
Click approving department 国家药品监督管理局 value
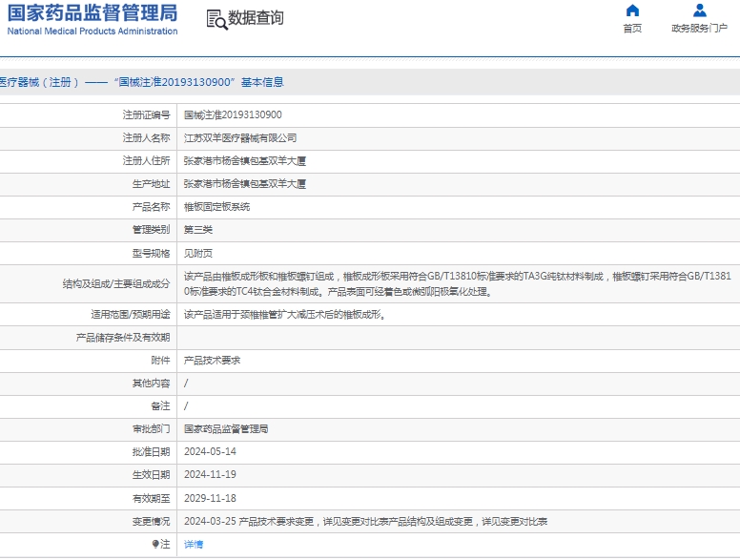coord(226,428)
